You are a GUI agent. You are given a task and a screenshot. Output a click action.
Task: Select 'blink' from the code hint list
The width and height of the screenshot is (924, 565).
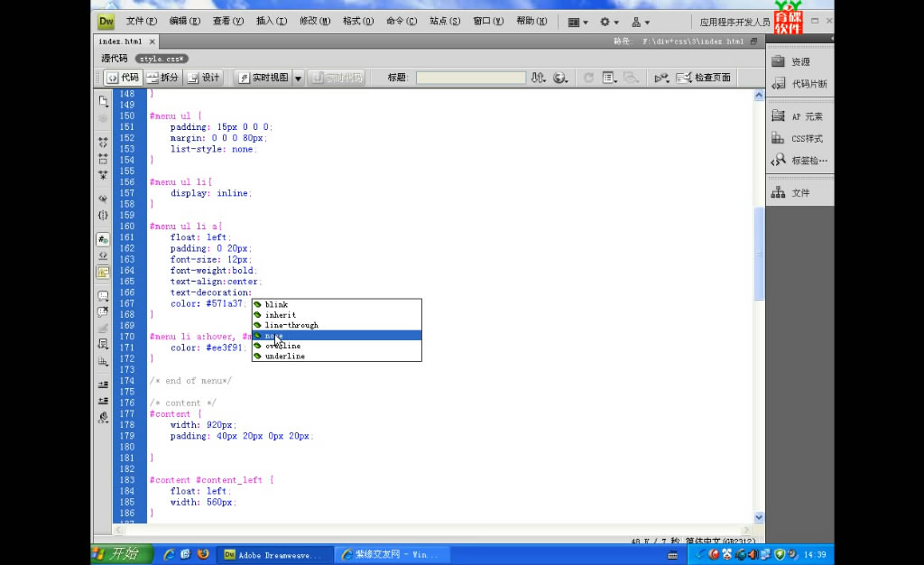tap(337, 304)
